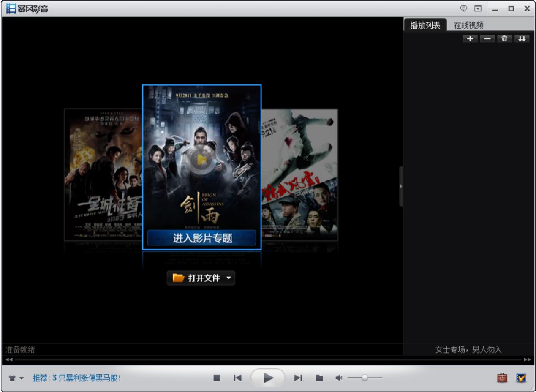This screenshot has height=392, width=536.
Task: Click the seek progress bar
Action: click(268, 359)
